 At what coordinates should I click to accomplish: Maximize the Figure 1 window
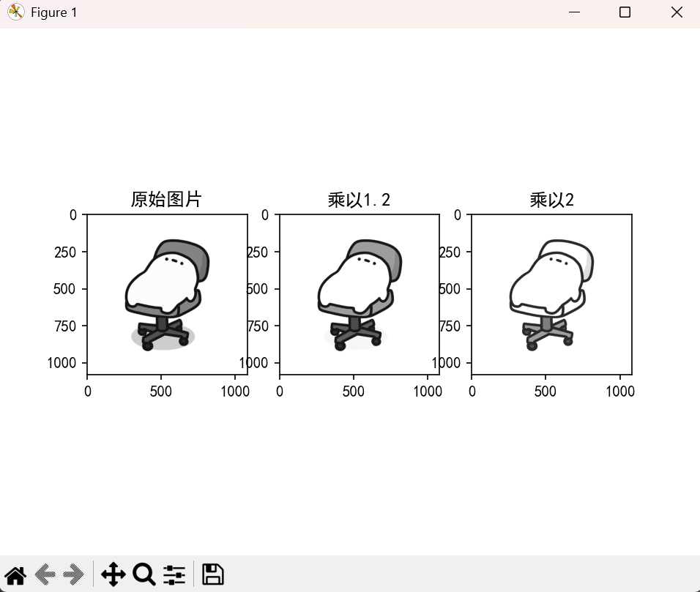pos(625,12)
